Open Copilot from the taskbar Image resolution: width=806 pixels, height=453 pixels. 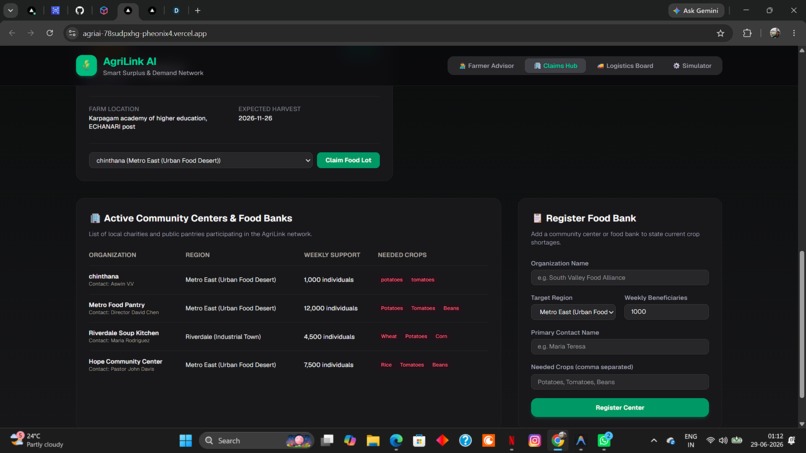pos(350,441)
